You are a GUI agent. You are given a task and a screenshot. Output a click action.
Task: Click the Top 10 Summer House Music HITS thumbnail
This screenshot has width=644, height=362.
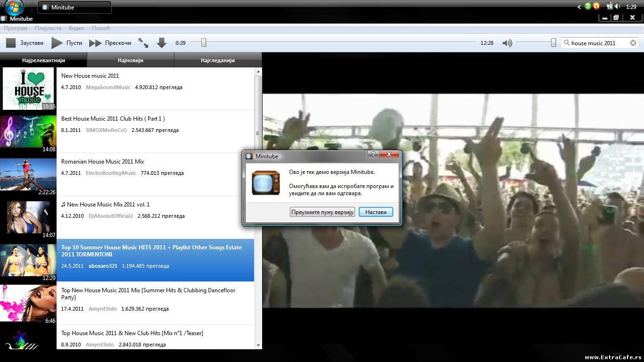point(28,260)
